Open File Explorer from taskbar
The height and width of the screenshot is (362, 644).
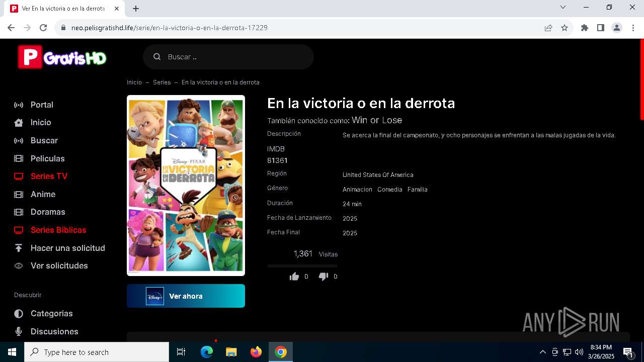231,352
